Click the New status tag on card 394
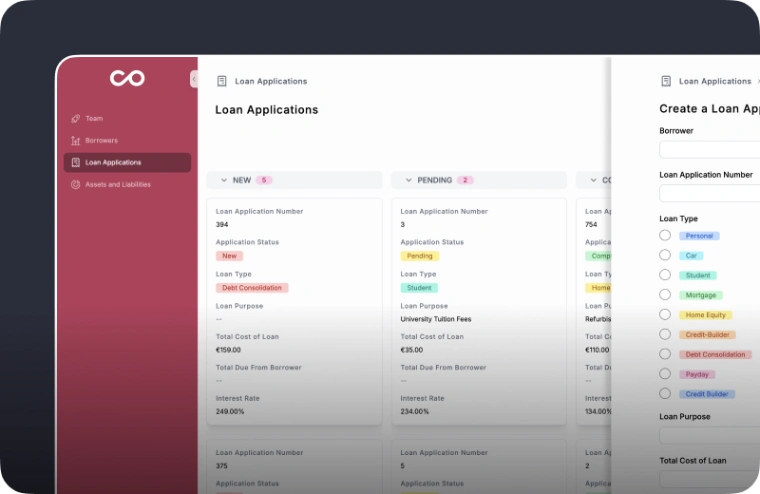This screenshot has width=760, height=494. [229, 256]
